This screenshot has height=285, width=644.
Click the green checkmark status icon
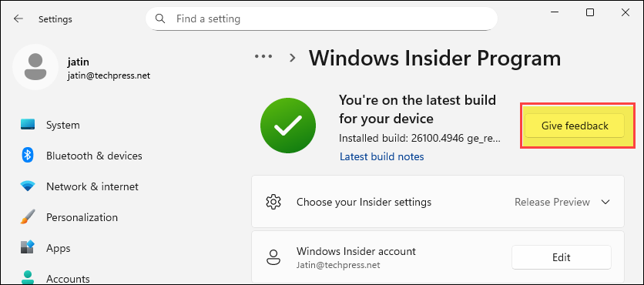pyautogui.click(x=288, y=126)
